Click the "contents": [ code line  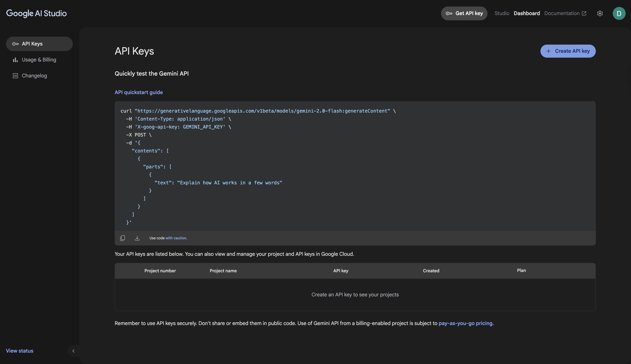pyautogui.click(x=150, y=151)
